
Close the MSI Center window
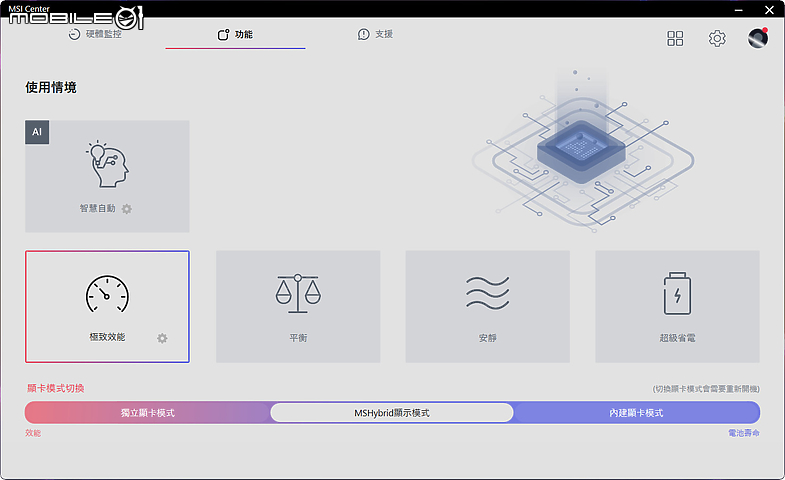769,10
